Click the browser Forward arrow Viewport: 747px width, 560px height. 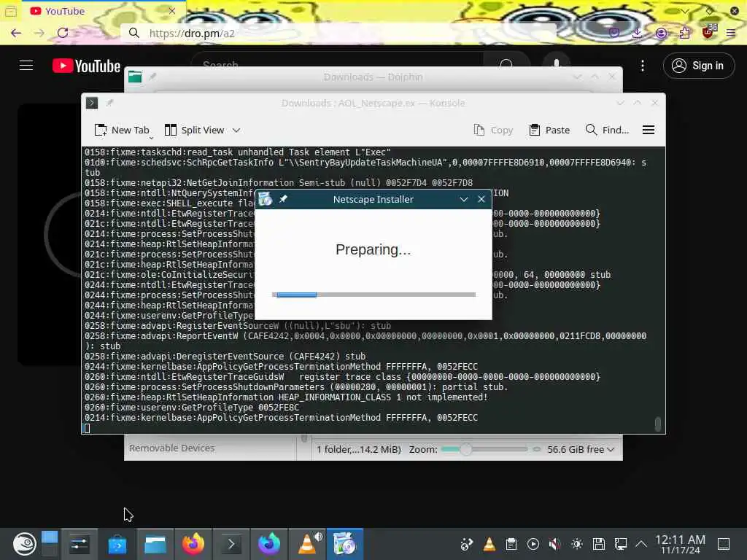[39, 33]
